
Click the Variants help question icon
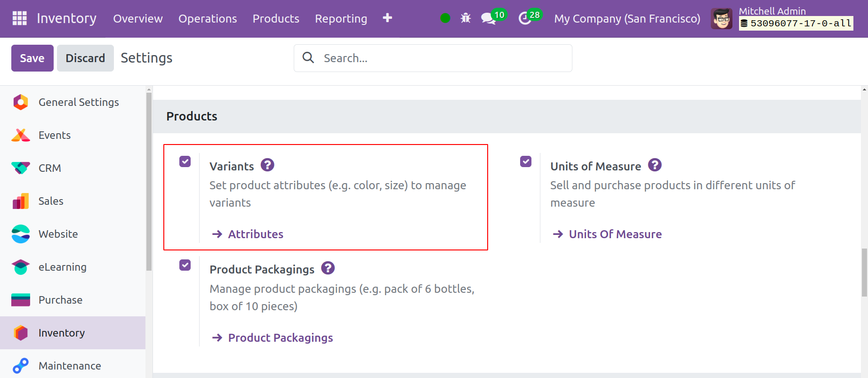coord(267,165)
